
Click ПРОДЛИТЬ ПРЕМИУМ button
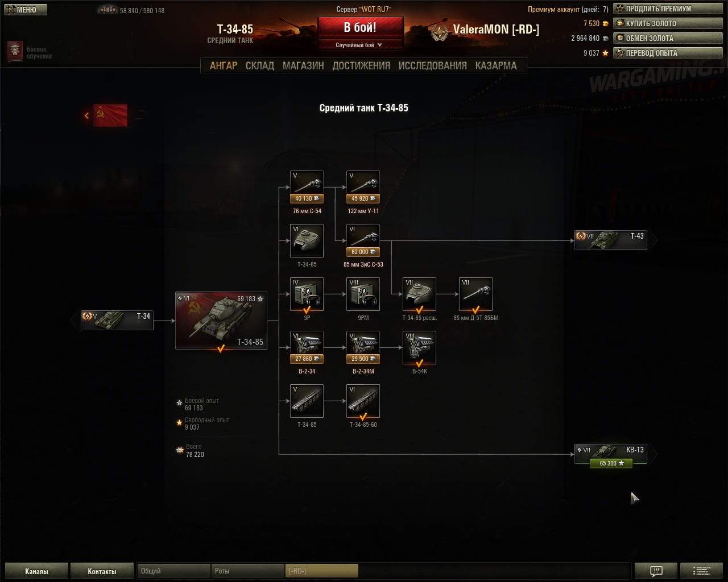668,9
